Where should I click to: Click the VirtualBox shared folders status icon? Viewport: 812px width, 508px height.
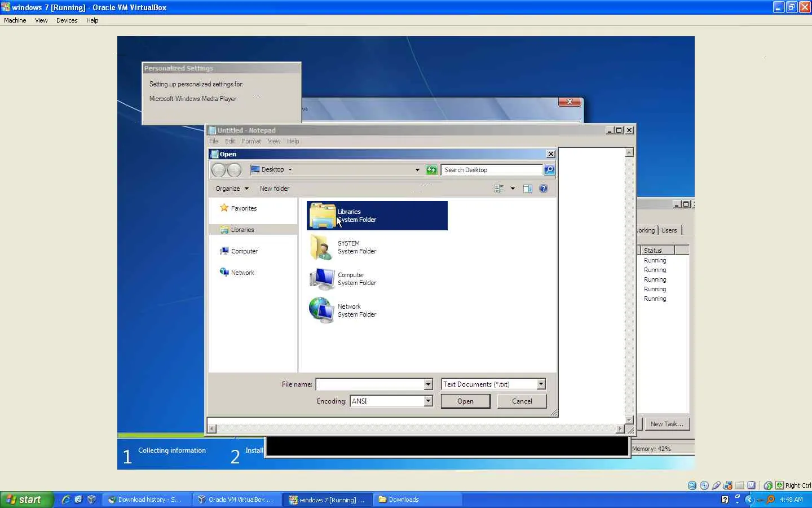click(740, 485)
